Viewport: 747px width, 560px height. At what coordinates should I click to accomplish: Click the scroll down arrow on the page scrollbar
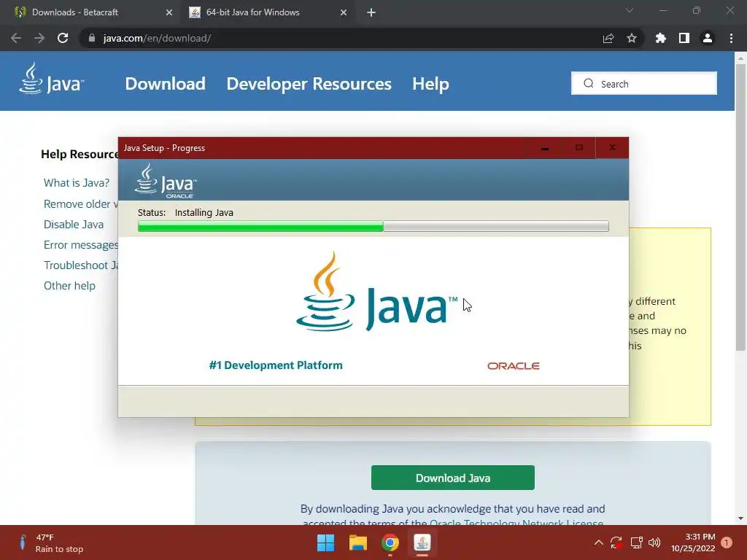pyautogui.click(x=740, y=518)
